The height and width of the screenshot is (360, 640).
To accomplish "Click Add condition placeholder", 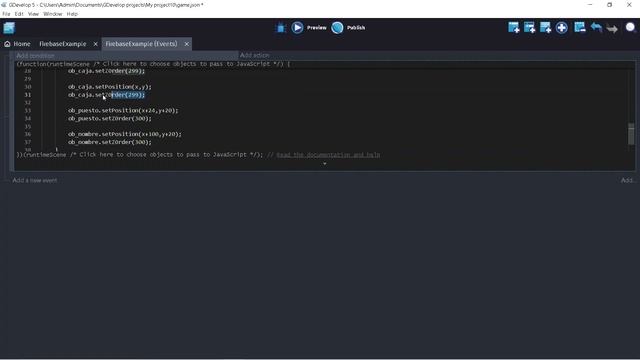I will (36, 55).
